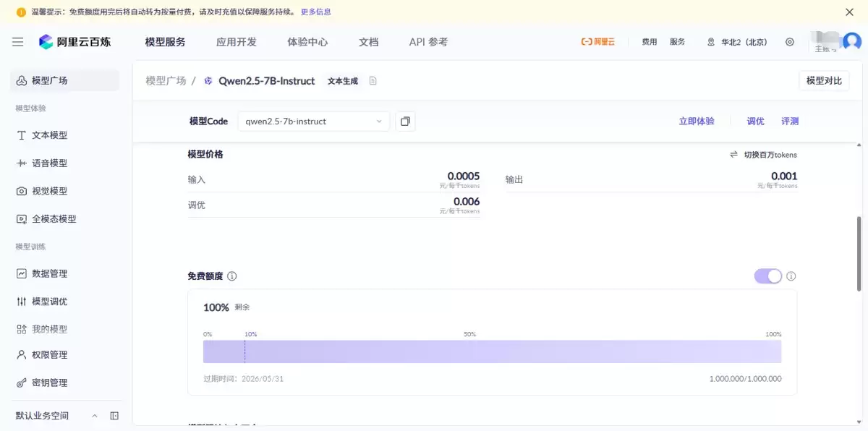Open the hamburger navigation menu
This screenshot has height=431, width=868.
pyautogui.click(x=18, y=42)
